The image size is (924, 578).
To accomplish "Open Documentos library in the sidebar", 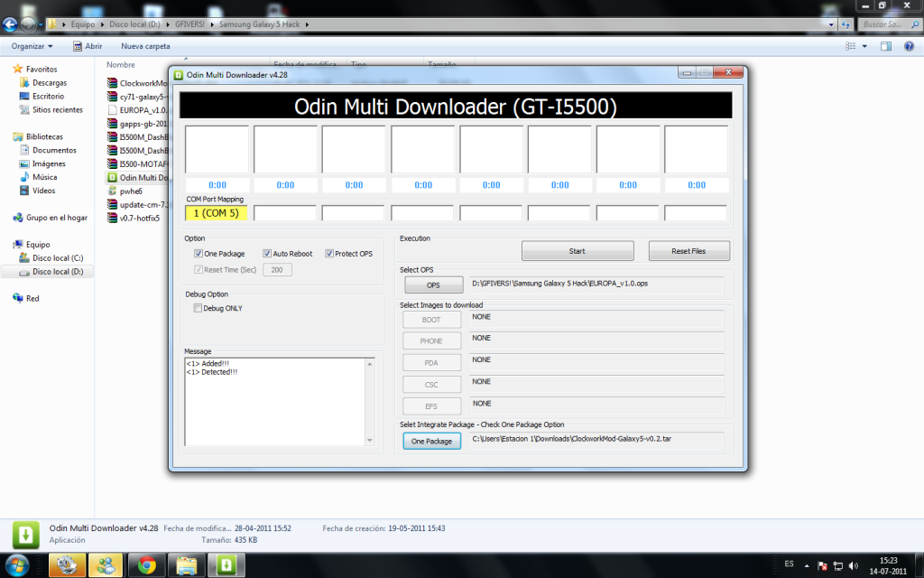I will point(54,150).
